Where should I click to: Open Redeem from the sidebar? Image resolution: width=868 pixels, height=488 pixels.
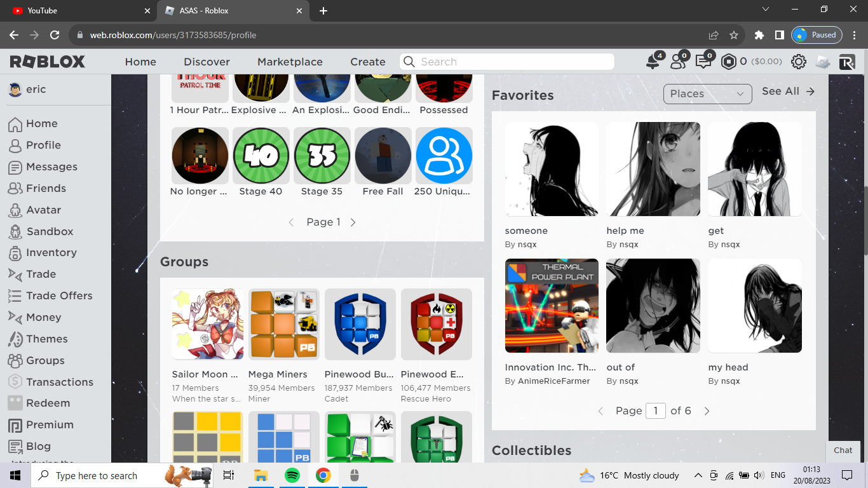(48, 403)
